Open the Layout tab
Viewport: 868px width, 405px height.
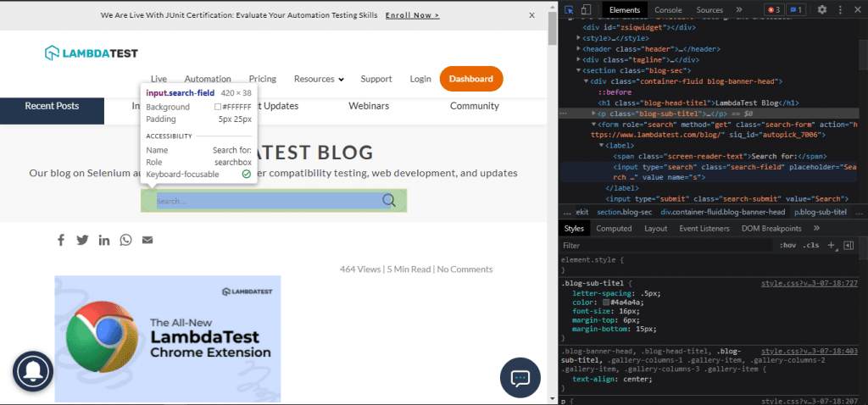click(655, 228)
